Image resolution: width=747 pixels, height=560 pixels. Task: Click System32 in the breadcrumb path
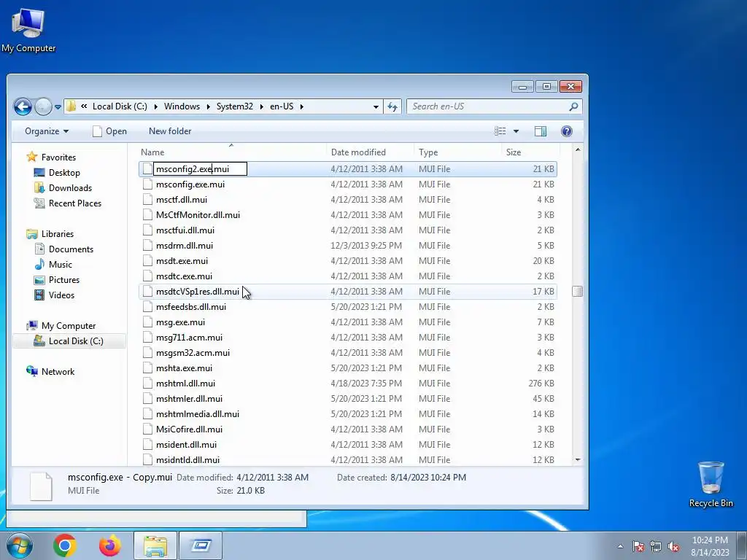235,106
